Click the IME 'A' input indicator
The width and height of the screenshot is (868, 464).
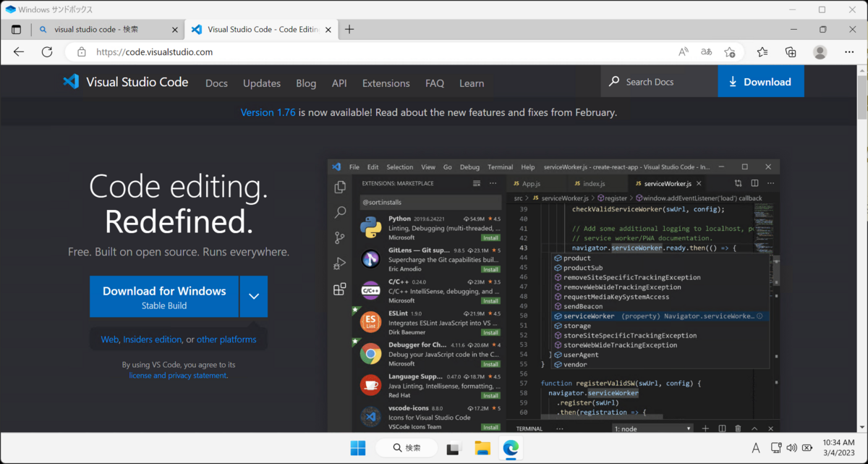click(756, 448)
